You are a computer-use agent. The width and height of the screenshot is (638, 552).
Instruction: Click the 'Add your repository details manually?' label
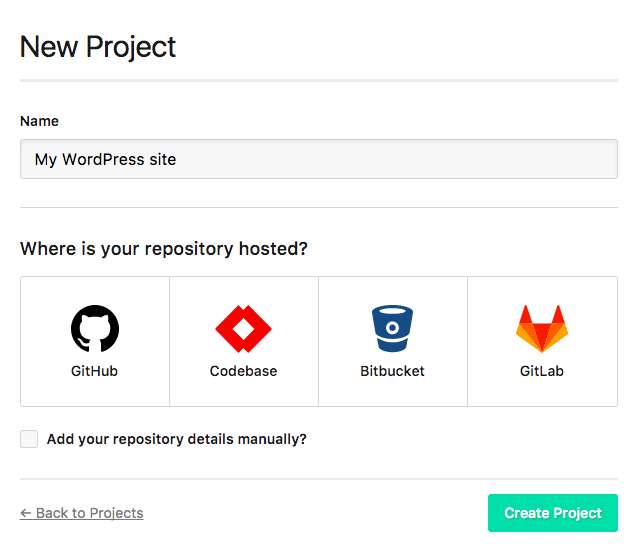pyautogui.click(x=177, y=439)
